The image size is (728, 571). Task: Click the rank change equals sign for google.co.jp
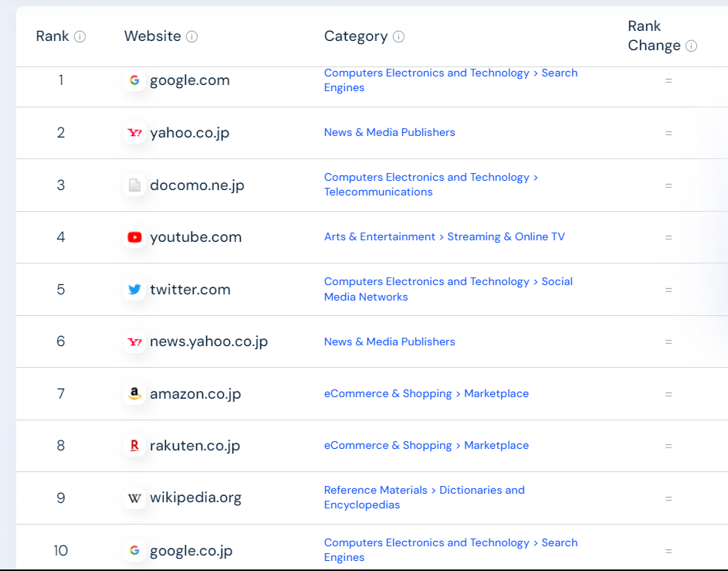[669, 552]
